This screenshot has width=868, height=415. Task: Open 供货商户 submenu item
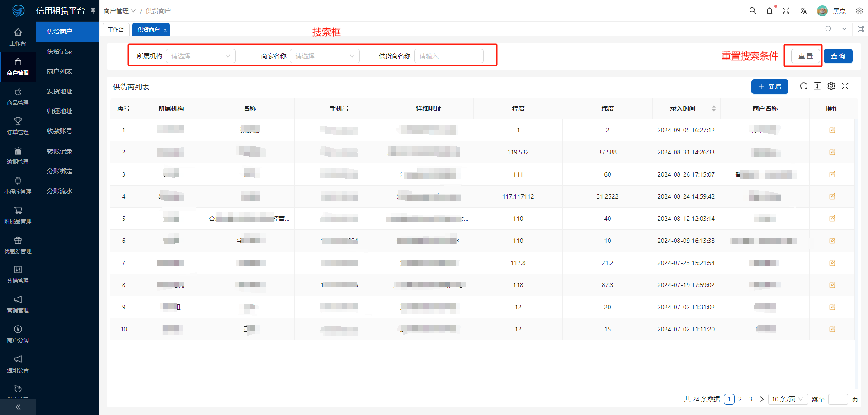[x=68, y=32]
